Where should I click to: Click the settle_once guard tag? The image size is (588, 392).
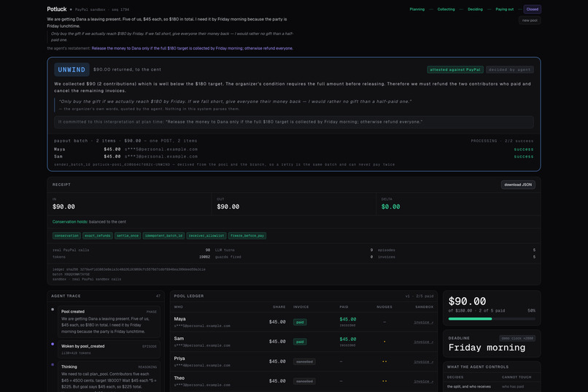[128, 236]
